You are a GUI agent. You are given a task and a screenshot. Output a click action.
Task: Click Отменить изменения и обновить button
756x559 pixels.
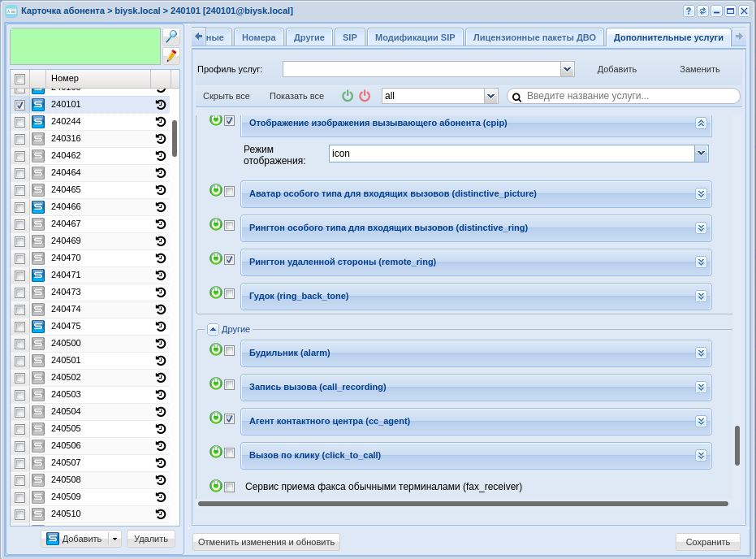(x=266, y=542)
